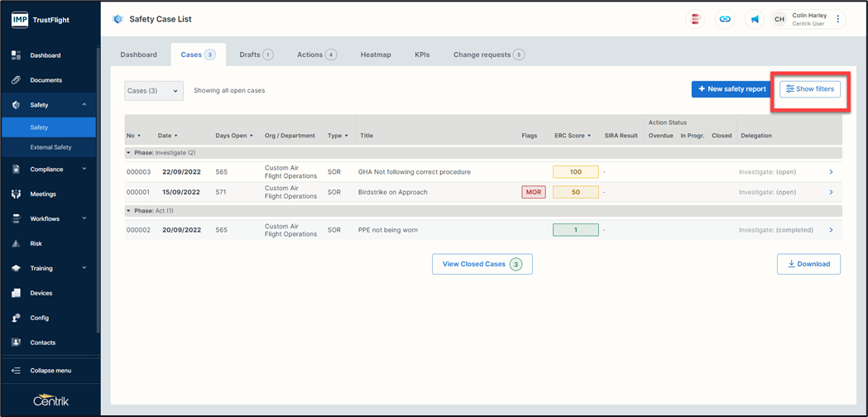The image size is (868, 417).
Task: Open the Birdstrike on Approach case row arrow
Action: (831, 192)
